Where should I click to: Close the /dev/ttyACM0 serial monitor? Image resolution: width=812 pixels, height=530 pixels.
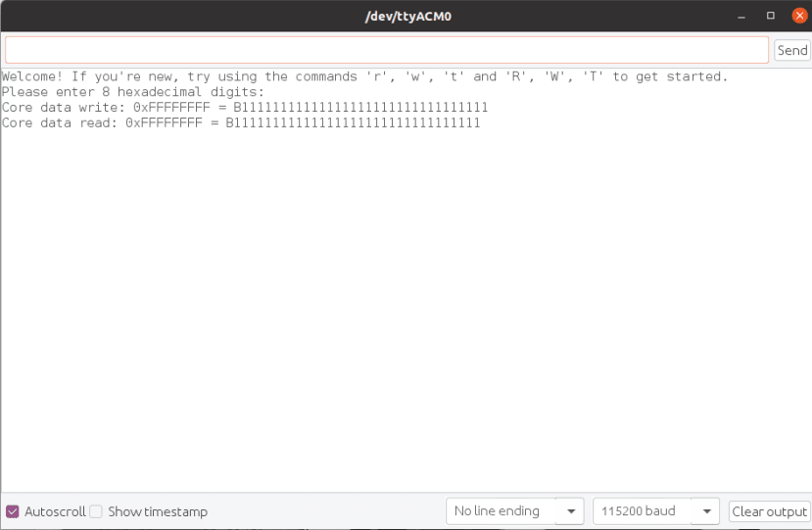coord(799,16)
